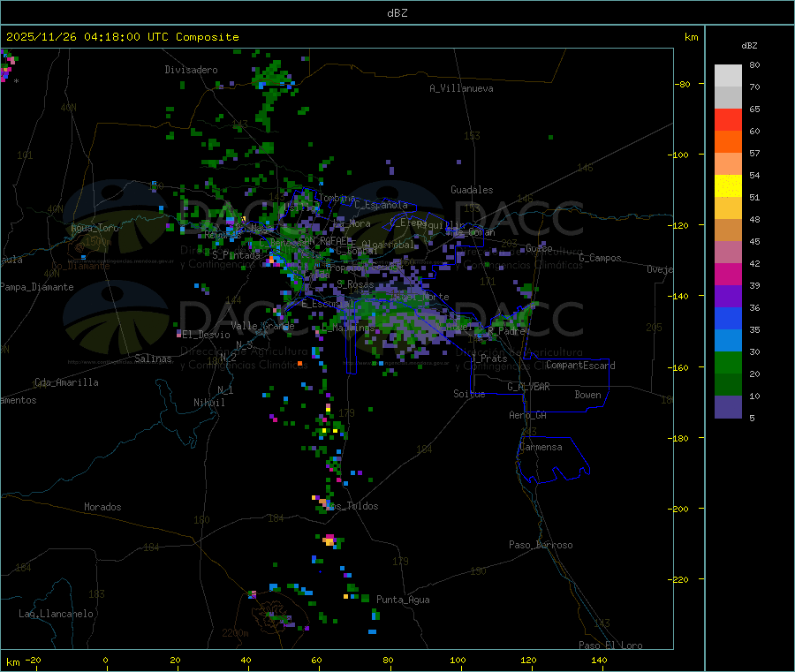Click the 'J_Prats' map label

click(488, 359)
